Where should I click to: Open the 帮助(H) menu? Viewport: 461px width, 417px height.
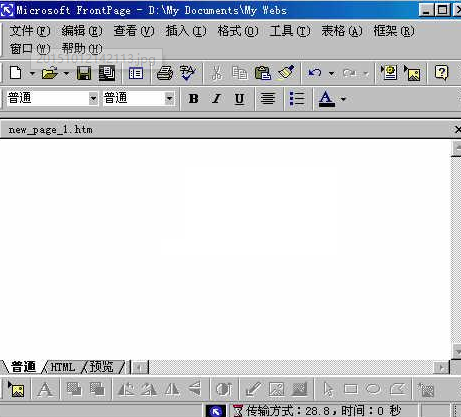coord(82,49)
